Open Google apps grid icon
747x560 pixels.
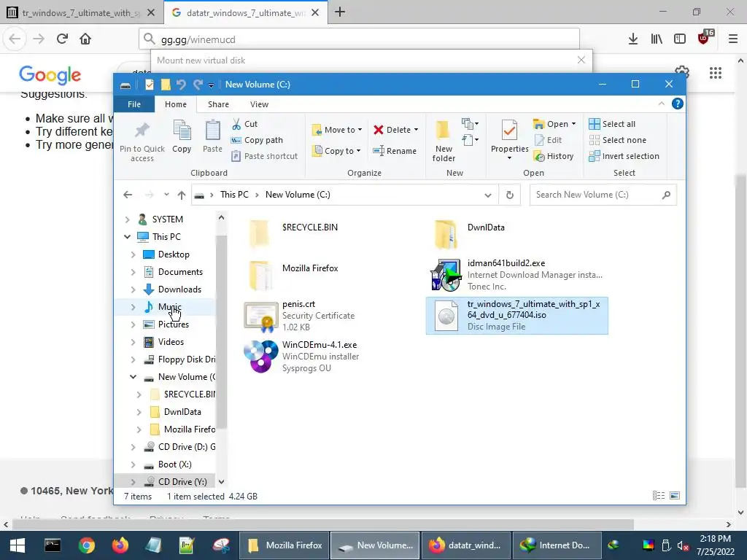coord(715,73)
